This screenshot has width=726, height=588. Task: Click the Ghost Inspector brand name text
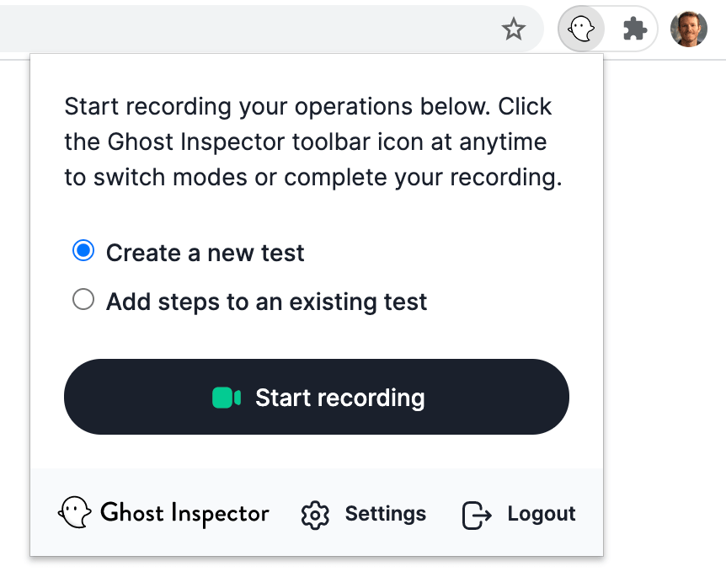point(184,512)
